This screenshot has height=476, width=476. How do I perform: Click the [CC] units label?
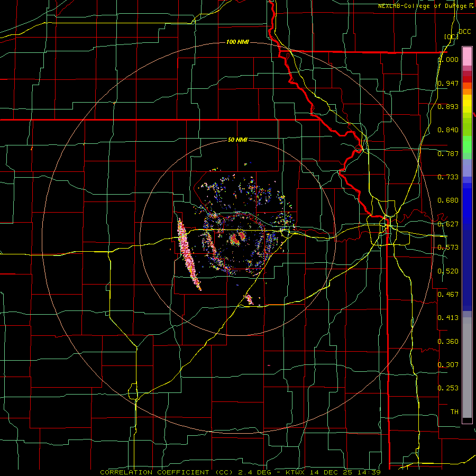tap(452, 36)
